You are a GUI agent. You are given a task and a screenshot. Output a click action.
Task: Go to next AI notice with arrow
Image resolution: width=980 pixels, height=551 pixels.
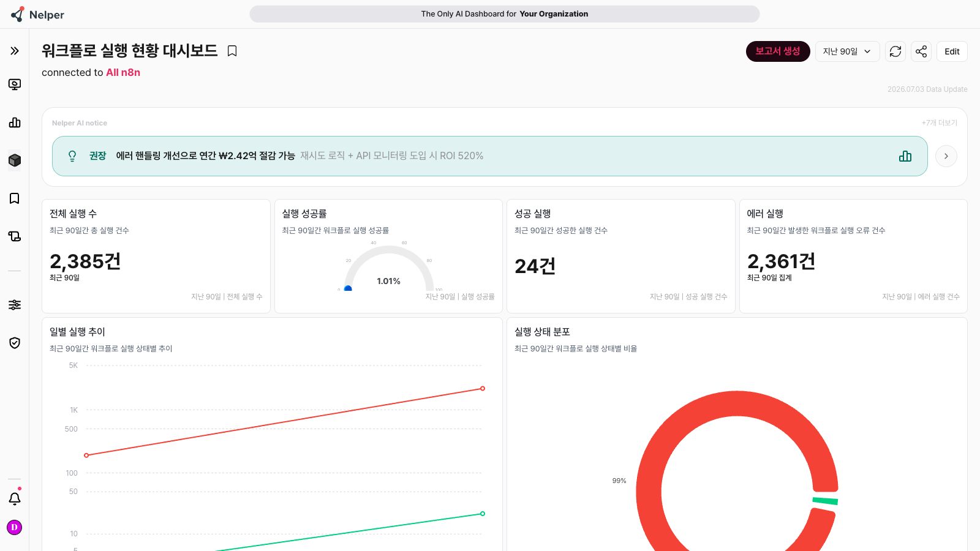click(946, 156)
